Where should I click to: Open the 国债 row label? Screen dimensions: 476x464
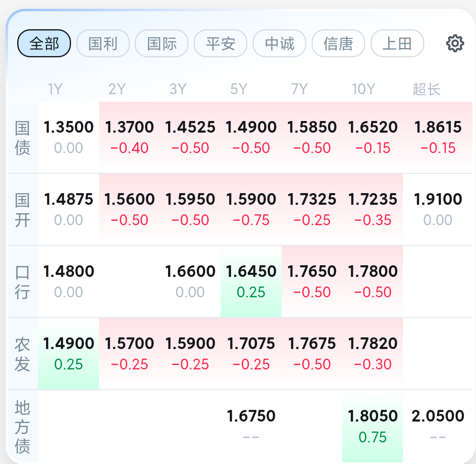pyautogui.click(x=22, y=138)
